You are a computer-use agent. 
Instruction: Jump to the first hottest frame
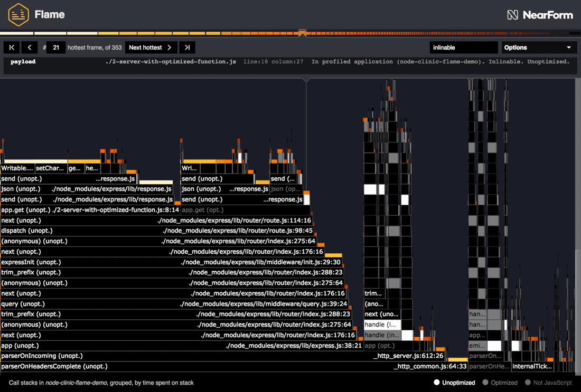12,47
